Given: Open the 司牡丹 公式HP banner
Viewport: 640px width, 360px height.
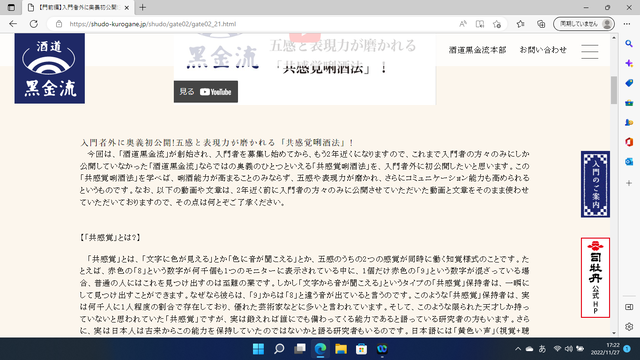Looking at the screenshot, I should 596,278.
